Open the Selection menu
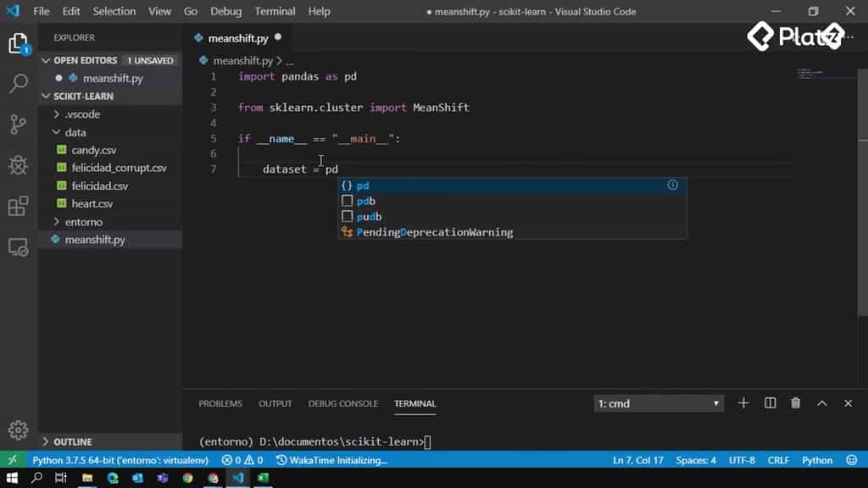868x488 pixels. (114, 11)
